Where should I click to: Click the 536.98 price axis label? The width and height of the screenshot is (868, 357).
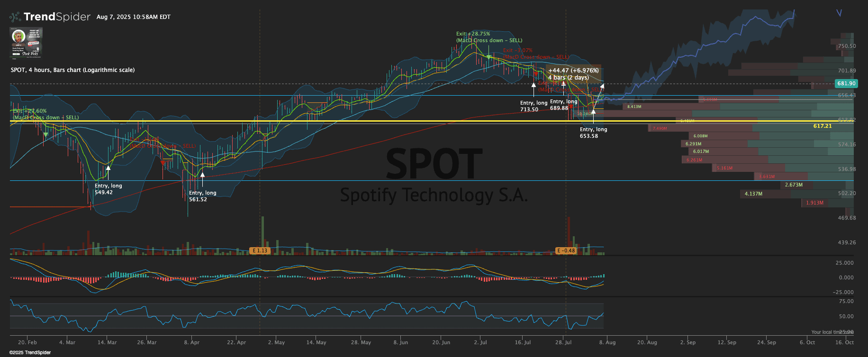point(847,169)
